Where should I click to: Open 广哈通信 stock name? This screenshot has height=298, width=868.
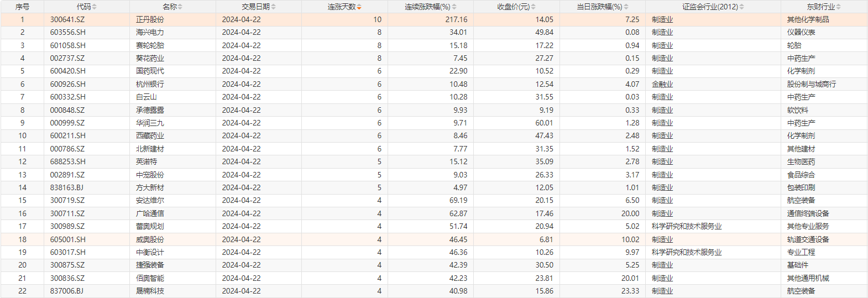[150, 213]
